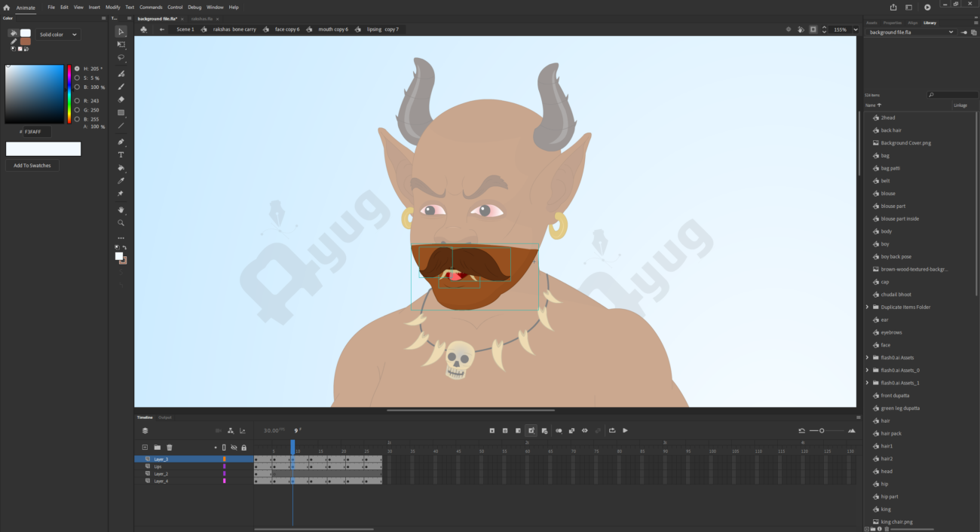
Task: Open the Modify menu
Action: (x=112, y=8)
